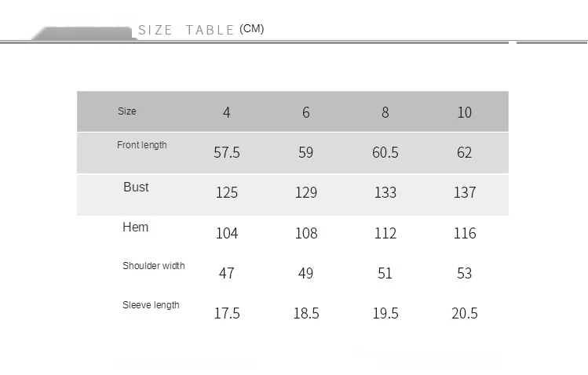This screenshot has height=375, width=588.
Task: Click the 60.5 front length cell
Action: [385, 152]
